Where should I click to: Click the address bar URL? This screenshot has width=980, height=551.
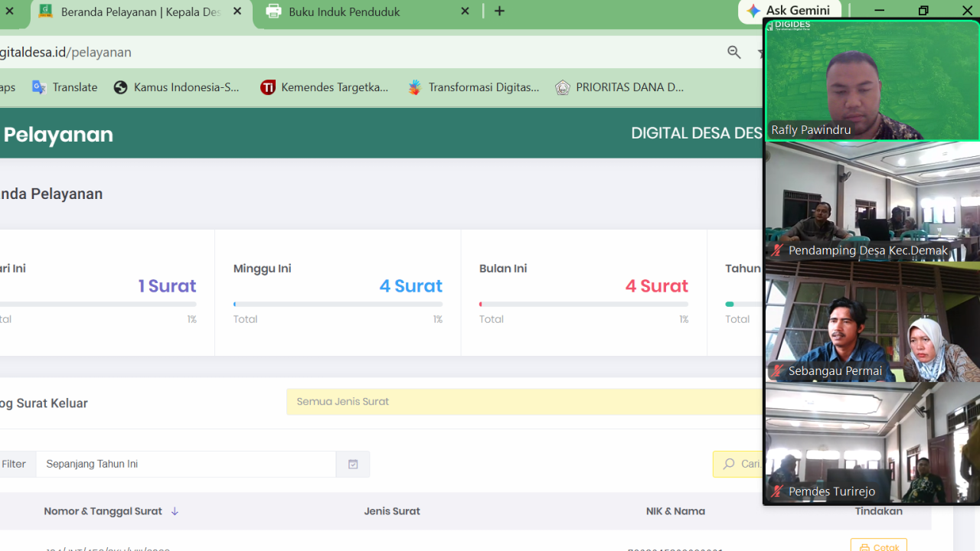click(66, 52)
